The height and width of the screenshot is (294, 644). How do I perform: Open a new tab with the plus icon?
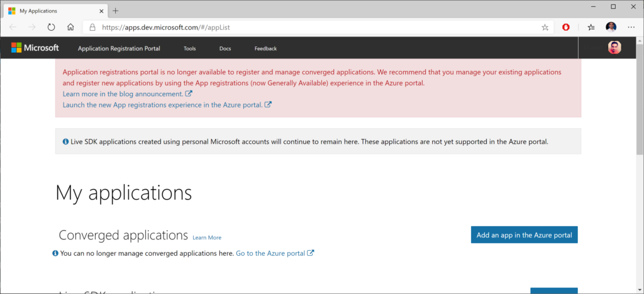click(x=116, y=11)
